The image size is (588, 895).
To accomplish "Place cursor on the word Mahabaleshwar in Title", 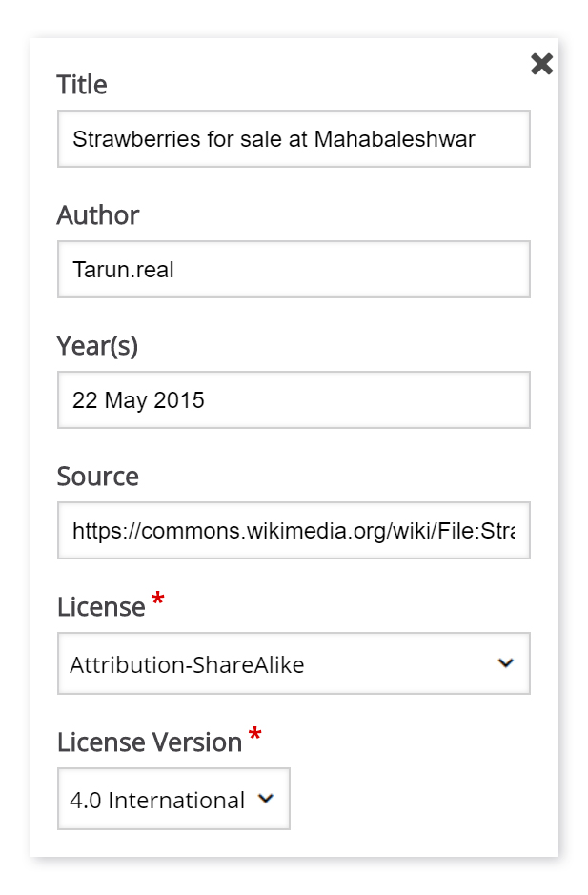I will (395, 139).
